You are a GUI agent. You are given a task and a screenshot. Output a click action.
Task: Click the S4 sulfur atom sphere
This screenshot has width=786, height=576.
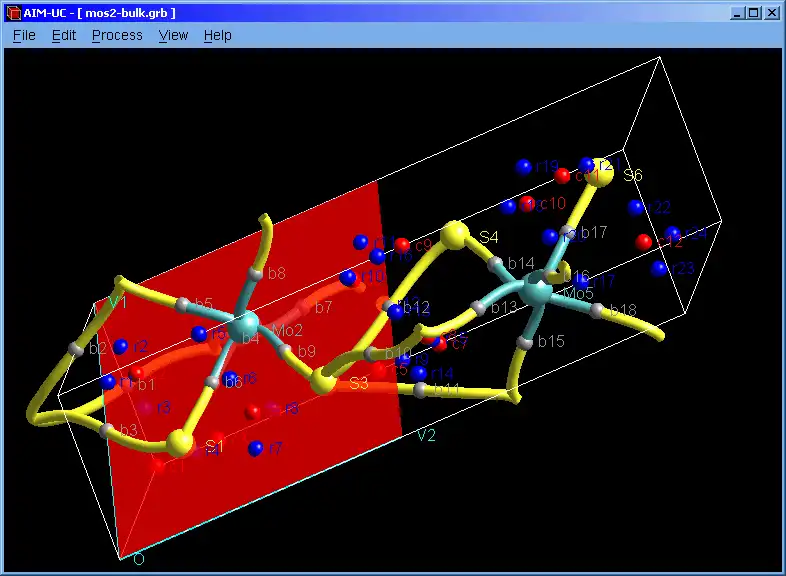(x=455, y=235)
